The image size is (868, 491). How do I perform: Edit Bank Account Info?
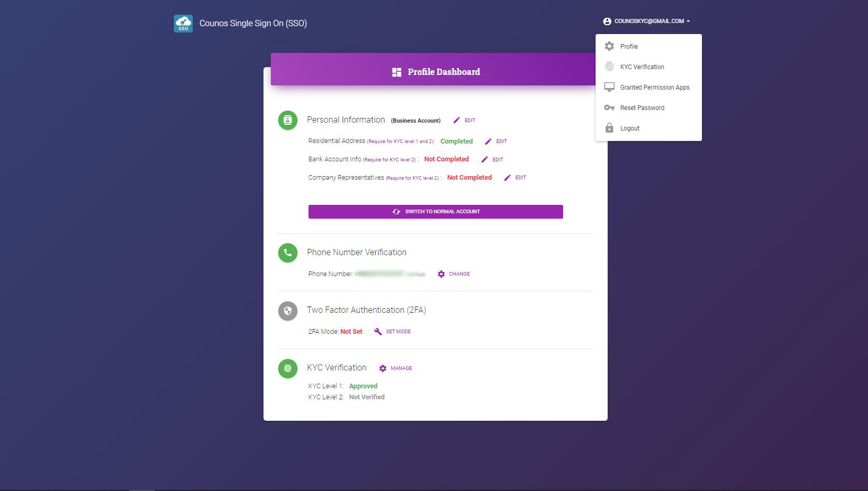[x=492, y=159]
